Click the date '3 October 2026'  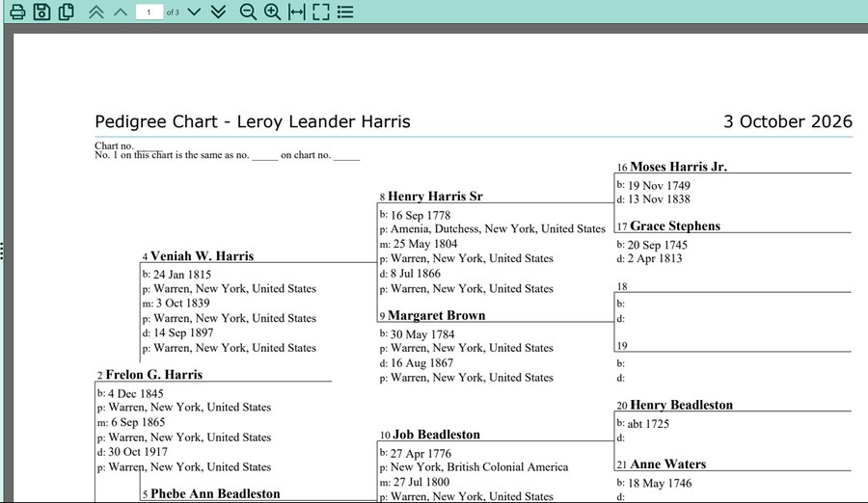click(788, 121)
